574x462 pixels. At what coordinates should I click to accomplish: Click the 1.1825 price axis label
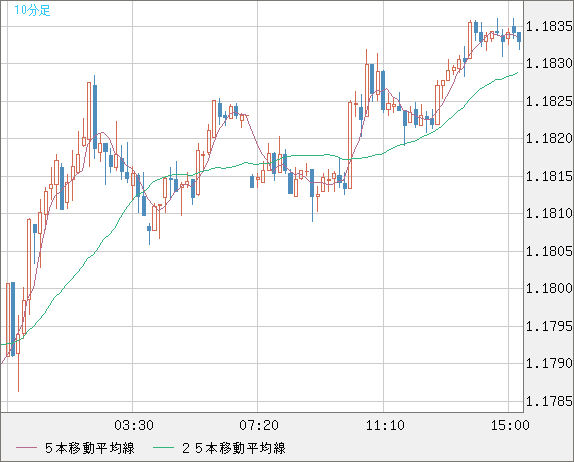[x=549, y=101]
